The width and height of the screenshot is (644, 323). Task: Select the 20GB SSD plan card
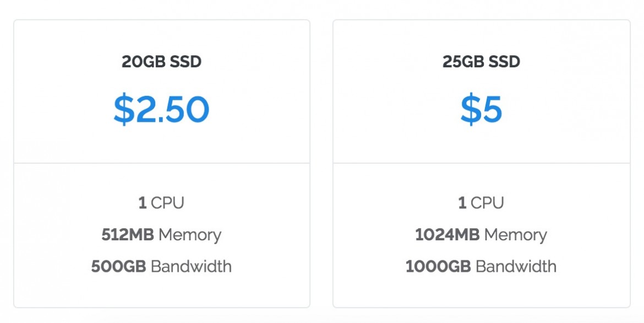click(x=162, y=163)
